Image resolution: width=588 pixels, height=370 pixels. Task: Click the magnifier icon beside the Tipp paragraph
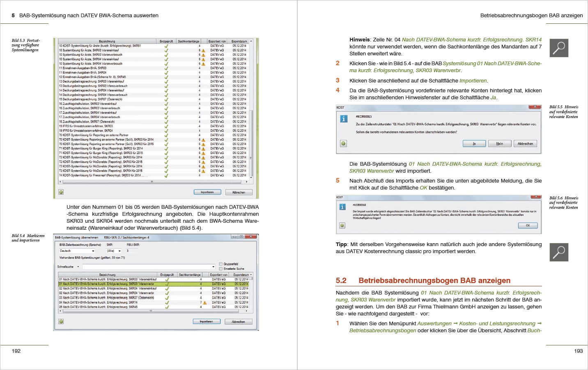point(559,252)
